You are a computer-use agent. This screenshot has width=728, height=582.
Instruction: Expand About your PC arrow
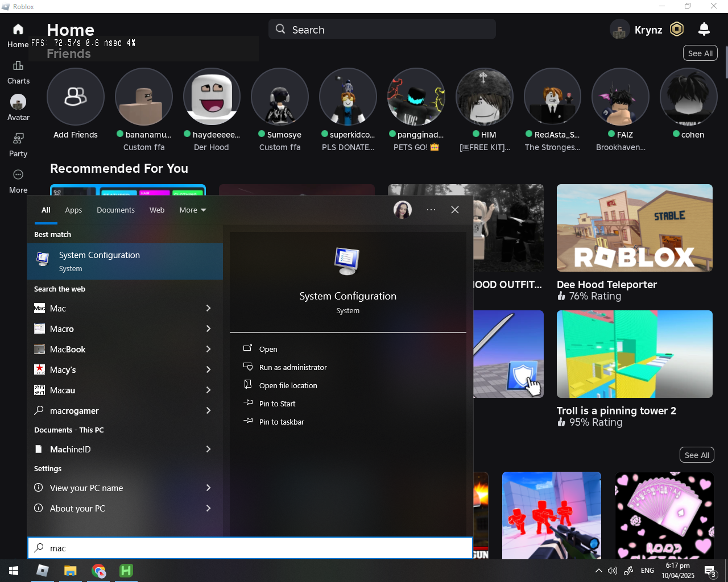[x=208, y=508]
